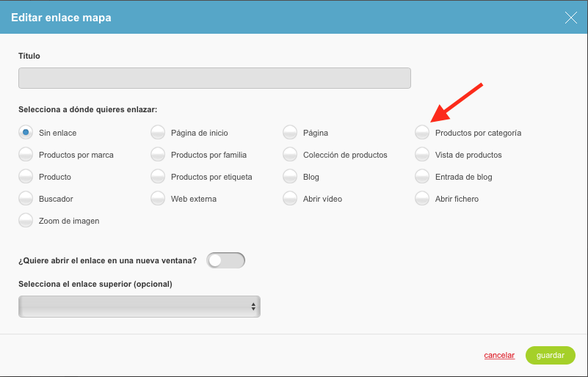This screenshot has height=377, width=588.
Task: Open the enlace superior dropdown
Action: (139, 307)
